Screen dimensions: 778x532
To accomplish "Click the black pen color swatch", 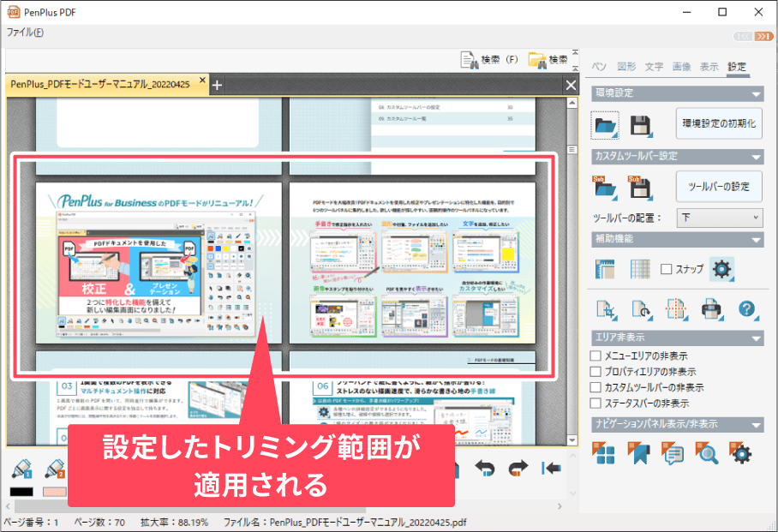I will pos(21,492).
